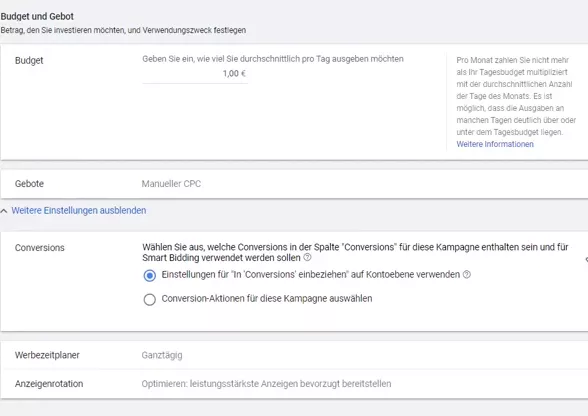Click help icon next to 'auf Kontoebene verwenden'
Viewport: 588px width, 416px height.
coord(466,275)
